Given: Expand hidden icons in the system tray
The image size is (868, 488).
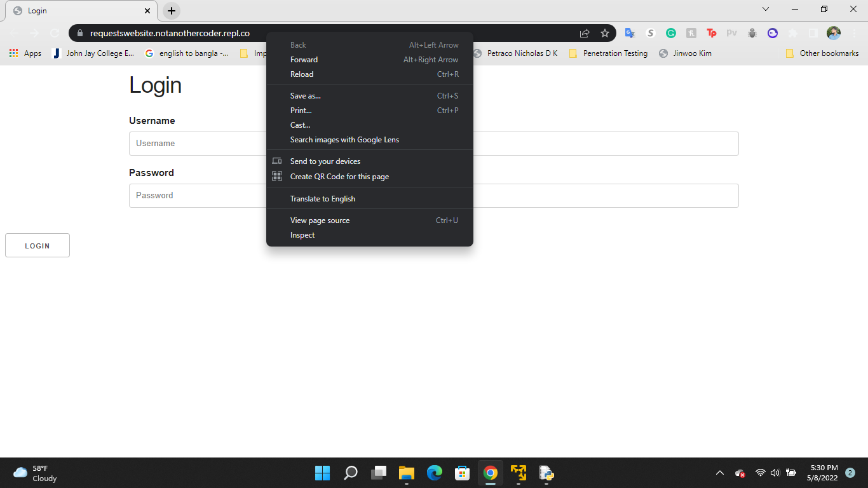Looking at the screenshot, I should 720,473.
